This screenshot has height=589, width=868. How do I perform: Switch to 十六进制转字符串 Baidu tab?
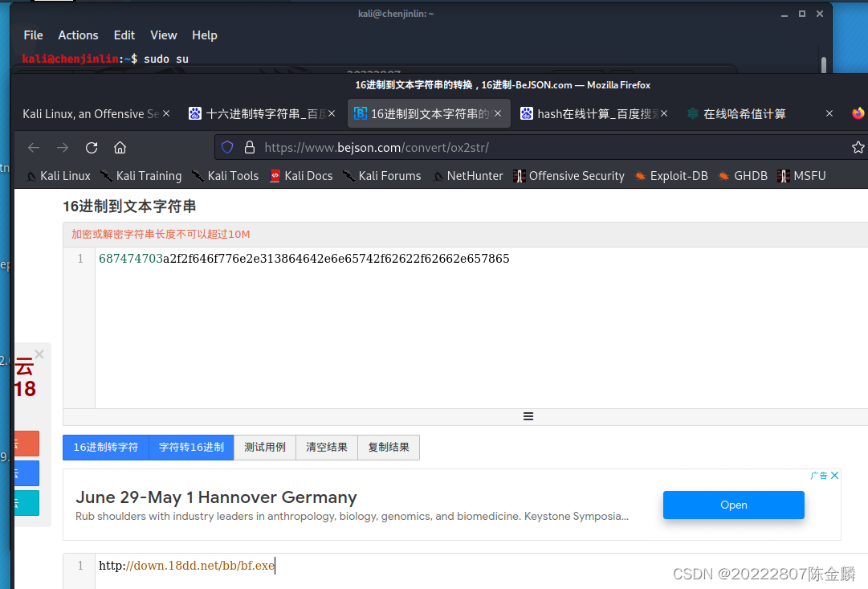(x=261, y=113)
